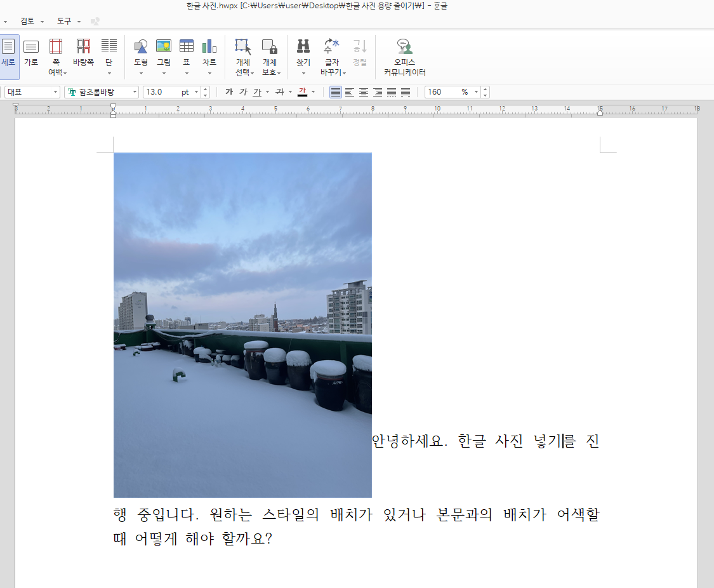Click the word '스타일의' in paragraph
Image resolution: width=714 pixels, height=588 pixels.
(291, 515)
